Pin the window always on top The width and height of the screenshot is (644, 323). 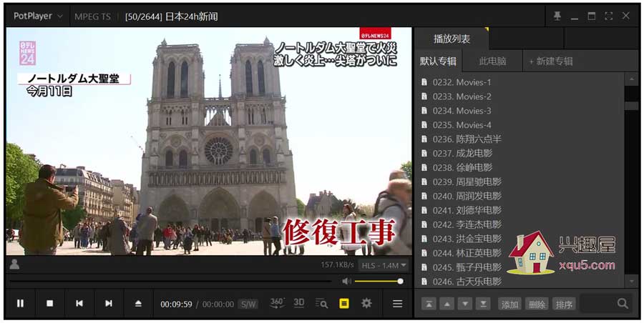(x=557, y=16)
